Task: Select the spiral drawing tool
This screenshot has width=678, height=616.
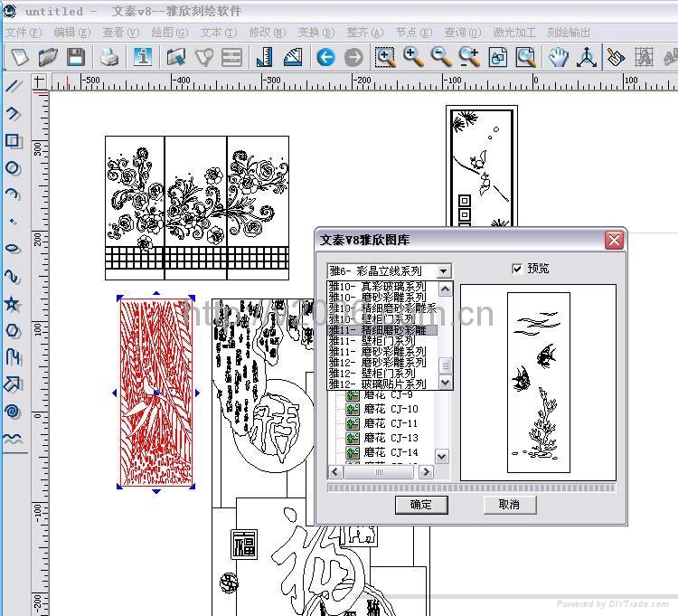Action: coord(13,411)
